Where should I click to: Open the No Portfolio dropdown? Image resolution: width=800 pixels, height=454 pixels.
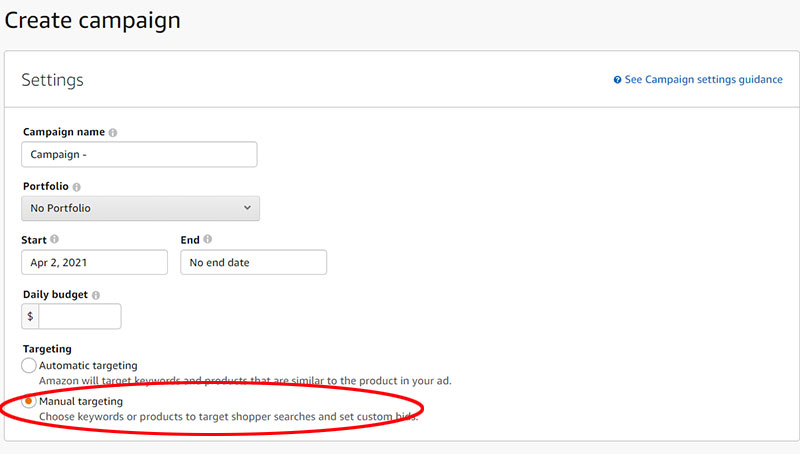click(x=140, y=208)
